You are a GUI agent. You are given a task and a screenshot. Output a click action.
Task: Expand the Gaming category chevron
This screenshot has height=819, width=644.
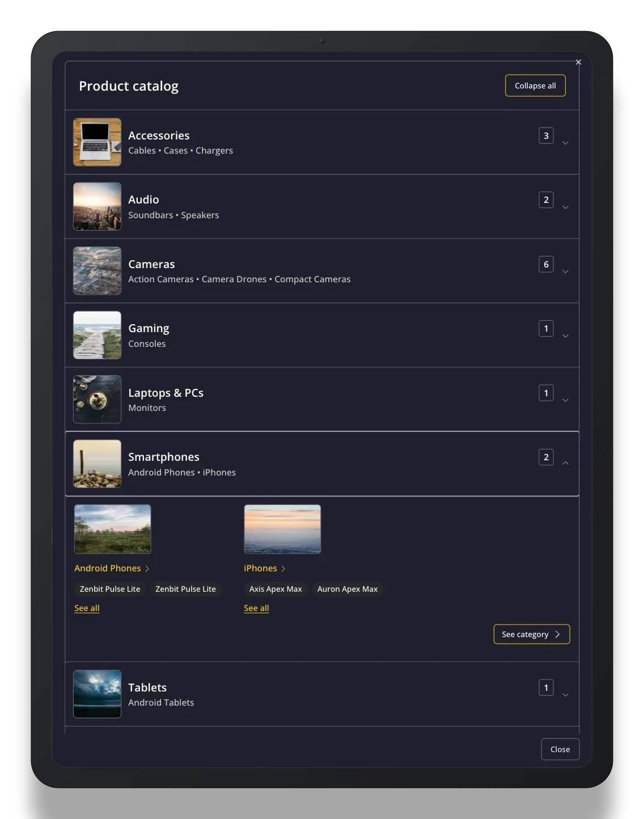point(565,336)
